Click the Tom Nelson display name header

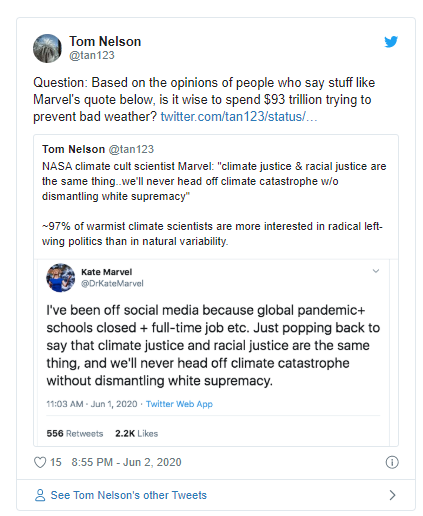point(105,42)
